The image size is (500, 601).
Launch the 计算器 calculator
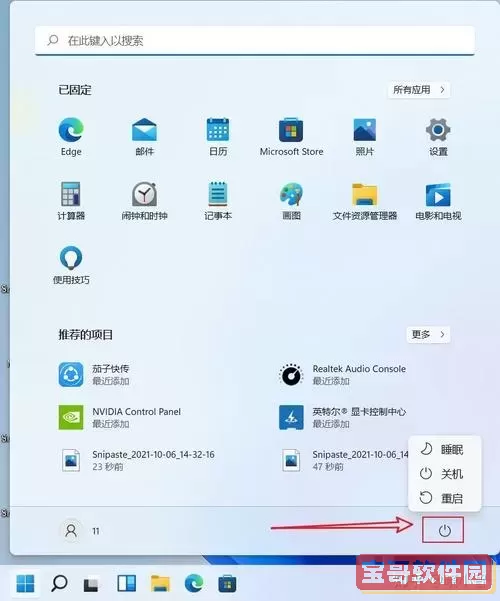71,201
